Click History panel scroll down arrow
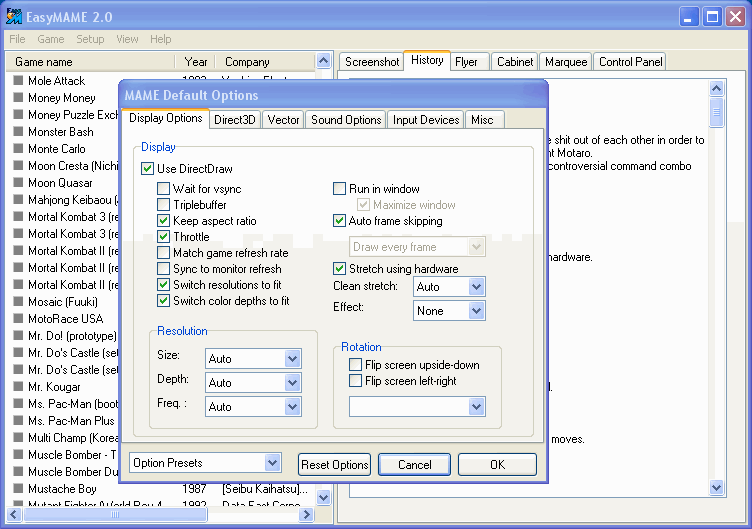Image resolution: width=752 pixels, height=529 pixels. [717, 488]
